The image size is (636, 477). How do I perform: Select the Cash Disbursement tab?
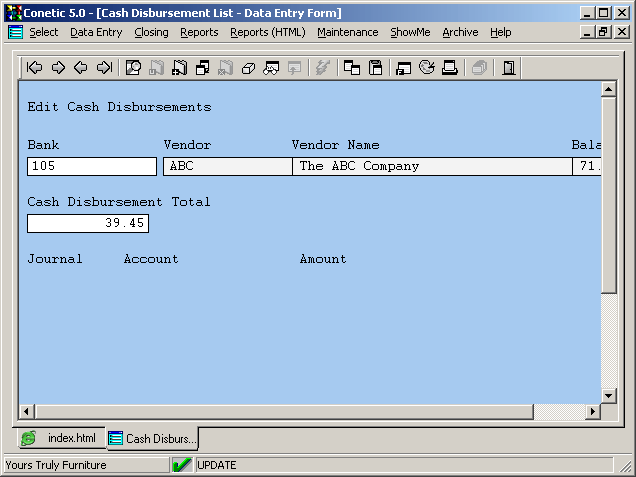point(153,438)
